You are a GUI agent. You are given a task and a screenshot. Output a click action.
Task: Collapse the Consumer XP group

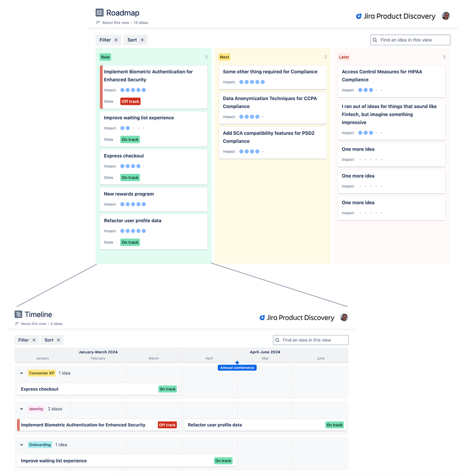click(21, 373)
